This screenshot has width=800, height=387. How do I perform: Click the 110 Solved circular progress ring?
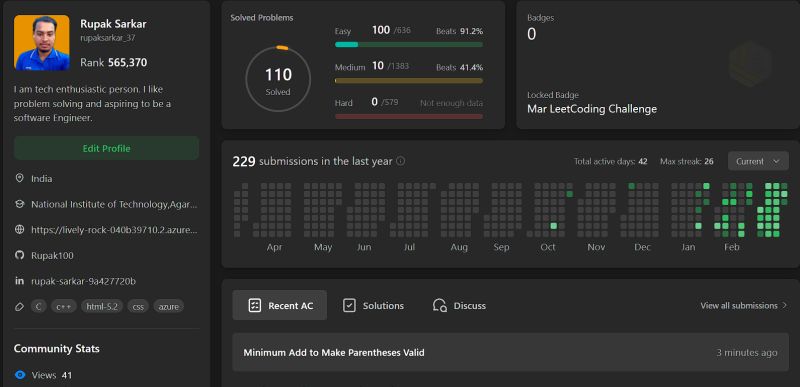point(278,79)
